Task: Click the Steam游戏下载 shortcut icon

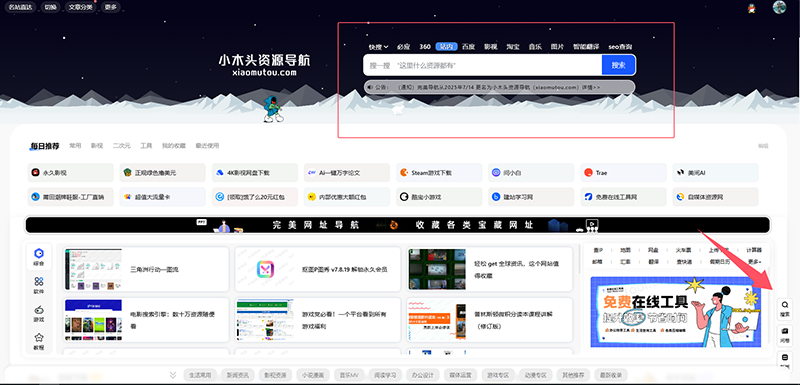Action: 404,173
